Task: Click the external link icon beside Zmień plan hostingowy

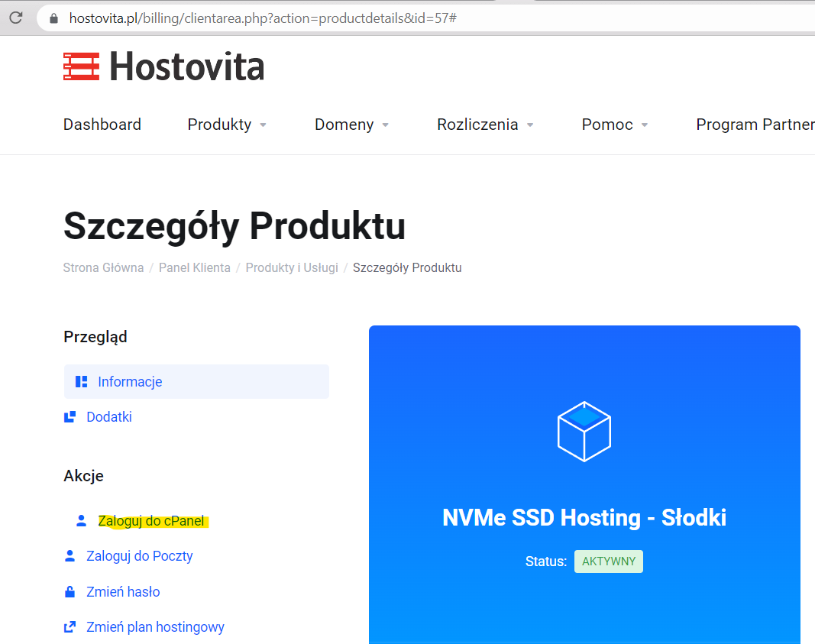Action: coord(70,627)
